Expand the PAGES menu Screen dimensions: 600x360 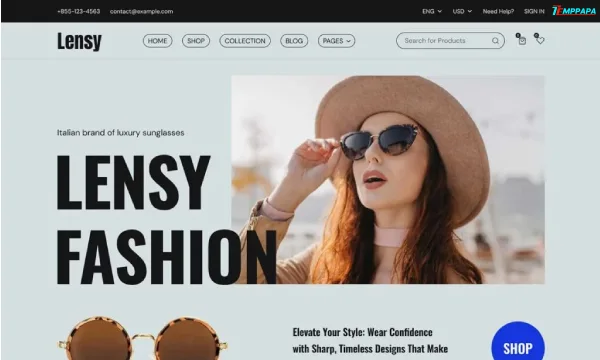(336, 41)
